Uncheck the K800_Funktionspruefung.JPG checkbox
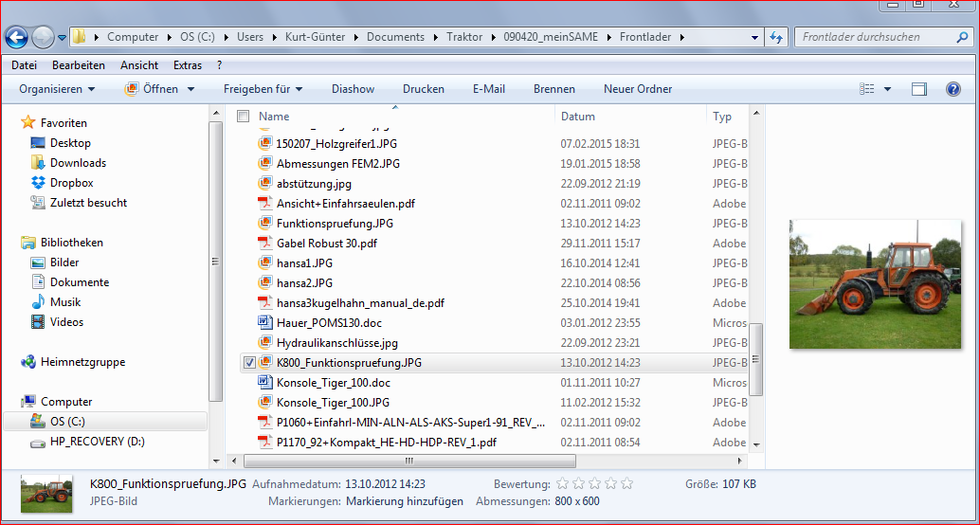This screenshot has width=980, height=525. pos(250,363)
